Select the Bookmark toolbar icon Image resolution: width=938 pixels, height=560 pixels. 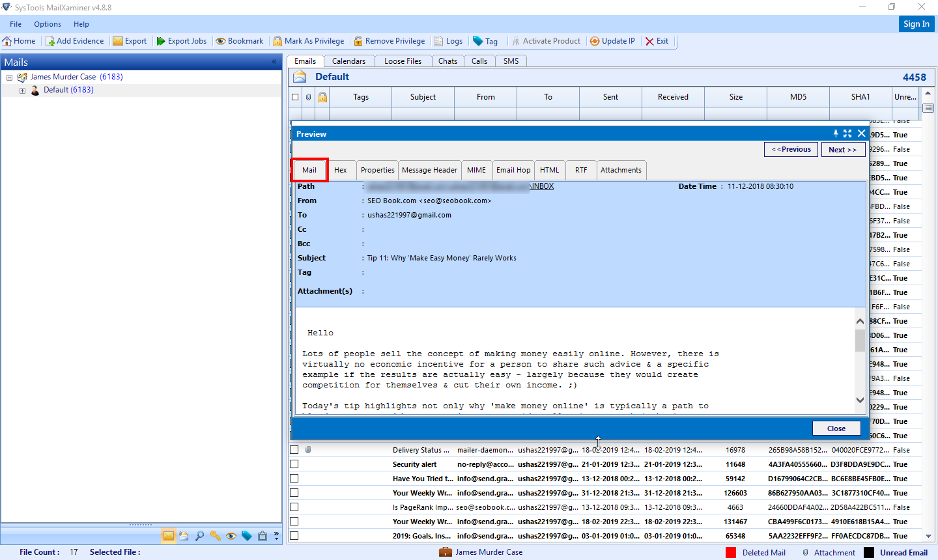[239, 40]
